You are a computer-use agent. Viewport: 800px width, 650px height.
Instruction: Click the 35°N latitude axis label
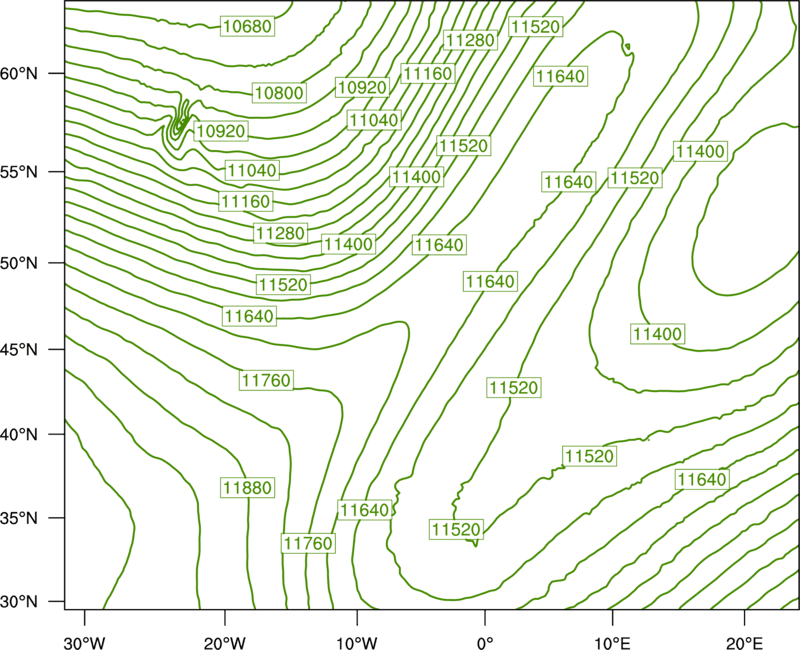pos(19,518)
